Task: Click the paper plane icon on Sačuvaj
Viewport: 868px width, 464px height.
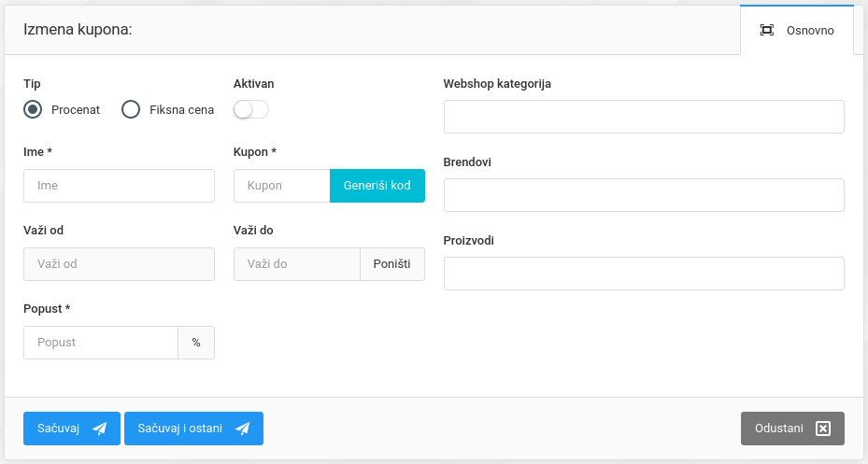Action: point(100,429)
